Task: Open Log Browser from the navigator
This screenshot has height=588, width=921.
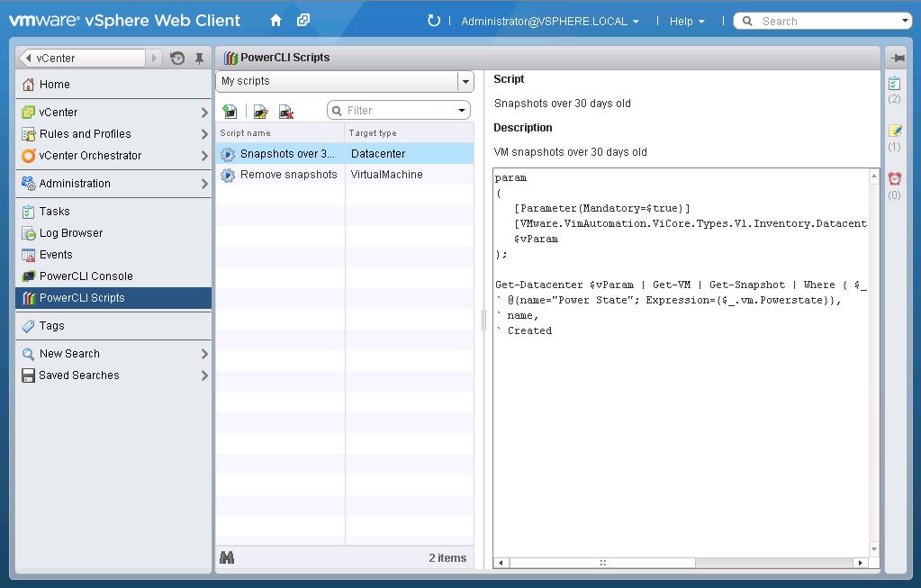Action: (x=113, y=233)
